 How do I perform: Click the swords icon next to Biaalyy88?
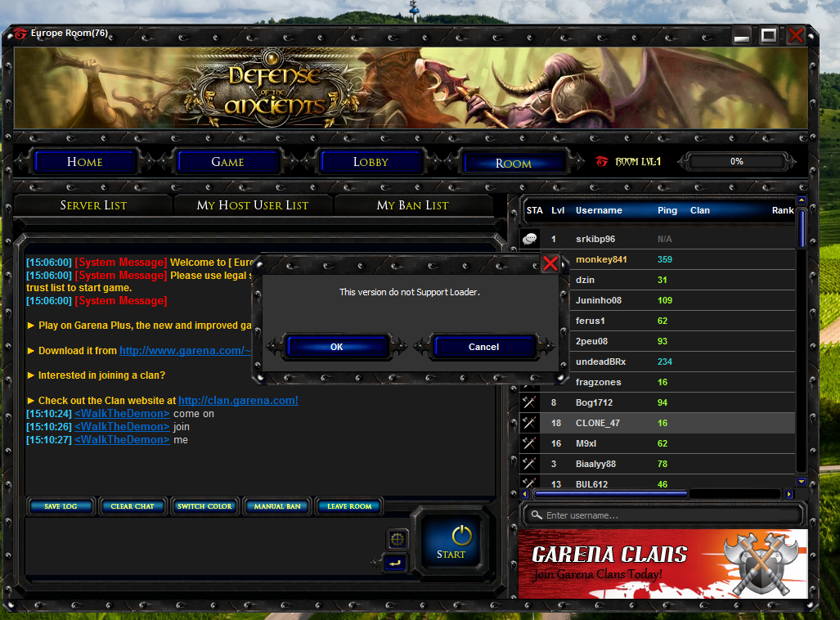point(529,464)
